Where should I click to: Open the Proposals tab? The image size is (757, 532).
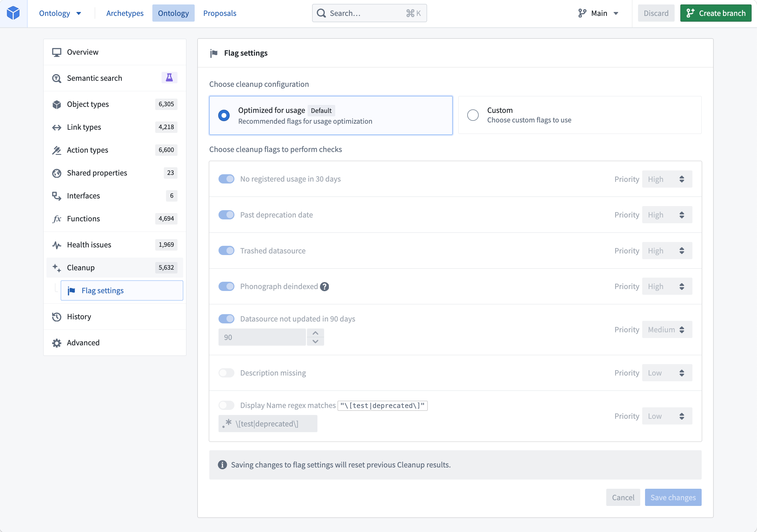click(x=220, y=13)
